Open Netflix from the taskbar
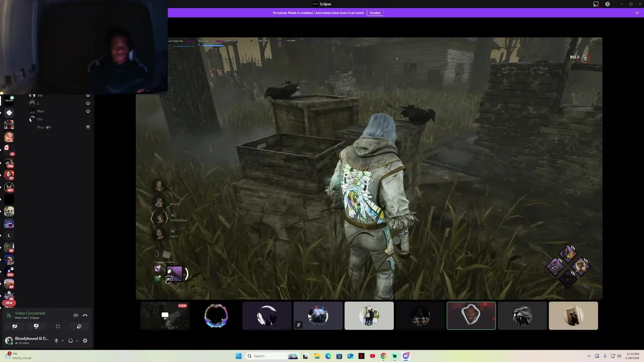The width and height of the screenshot is (644, 362). pyautogui.click(x=361, y=356)
